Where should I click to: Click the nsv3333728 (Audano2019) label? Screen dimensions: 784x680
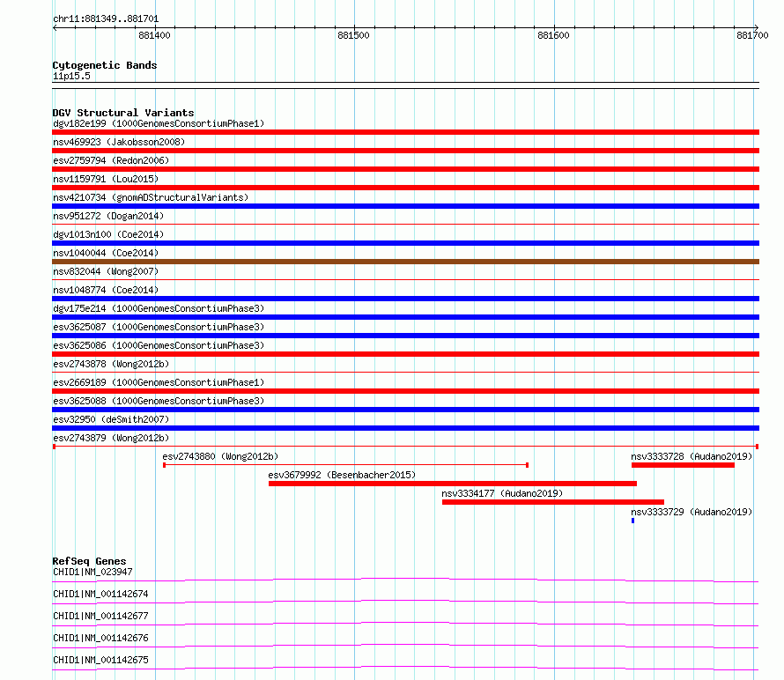coord(692,456)
